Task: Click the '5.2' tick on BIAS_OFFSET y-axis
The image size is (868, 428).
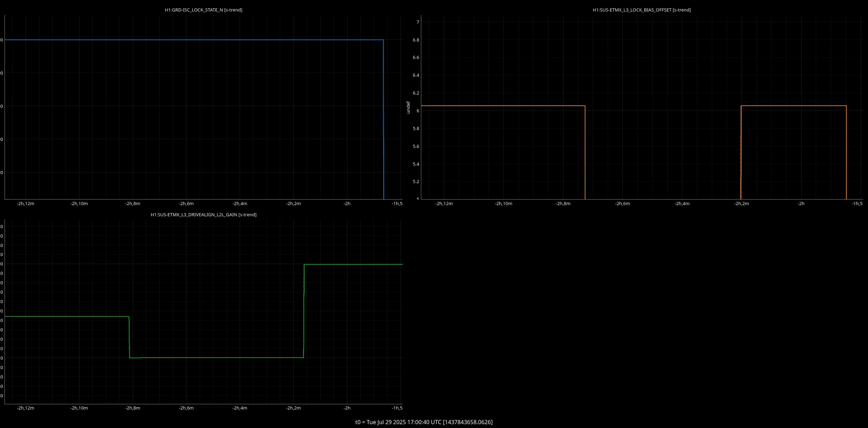Action: click(x=416, y=182)
